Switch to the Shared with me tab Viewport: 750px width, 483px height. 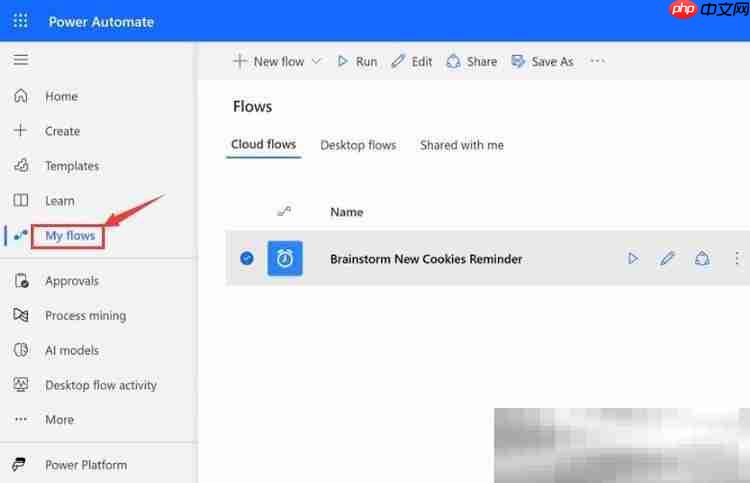(x=462, y=145)
